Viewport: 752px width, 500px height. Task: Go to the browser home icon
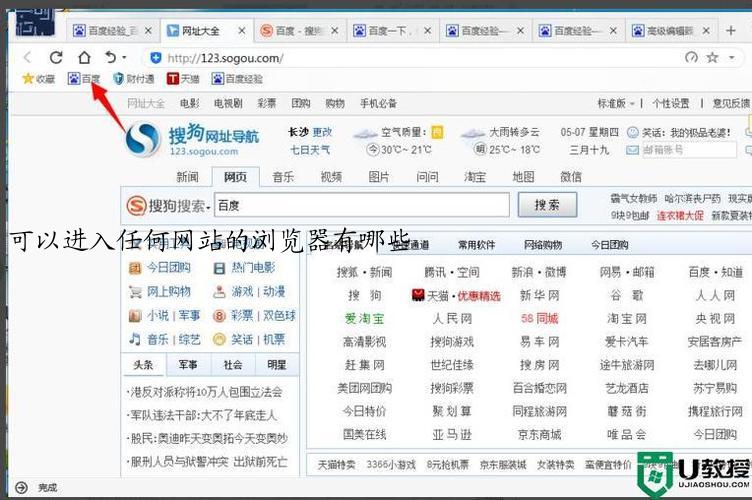pyautogui.click(x=84, y=58)
